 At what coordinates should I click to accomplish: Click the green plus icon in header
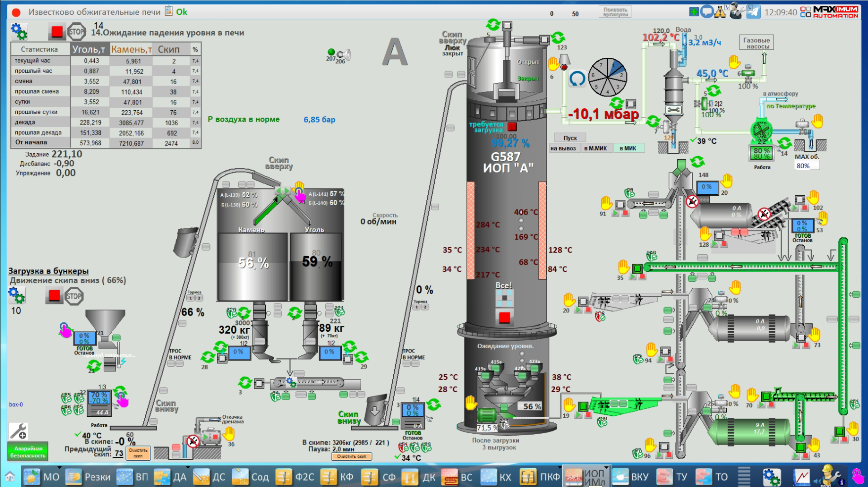(694, 11)
